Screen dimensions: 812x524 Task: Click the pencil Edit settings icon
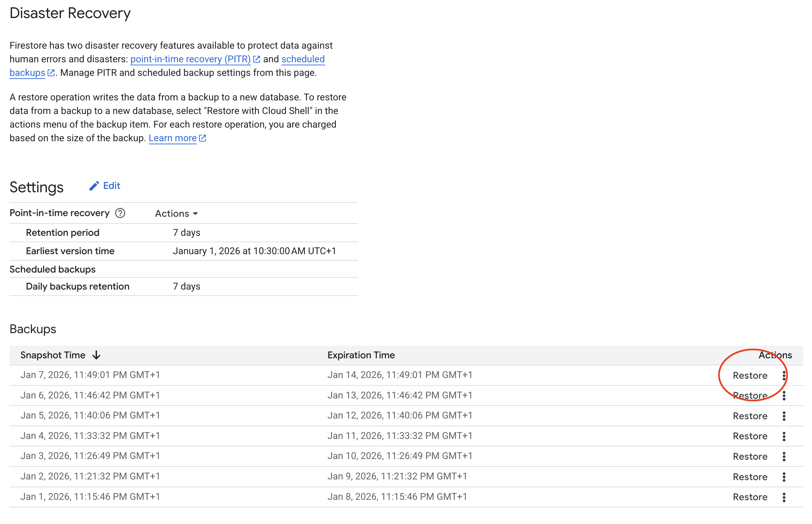[94, 186]
